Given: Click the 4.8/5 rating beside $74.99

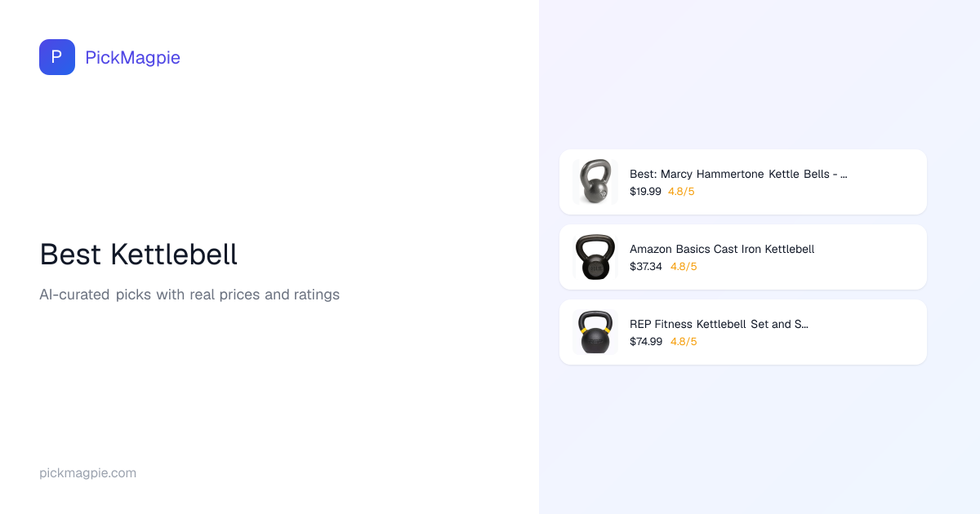Looking at the screenshot, I should tap(684, 342).
